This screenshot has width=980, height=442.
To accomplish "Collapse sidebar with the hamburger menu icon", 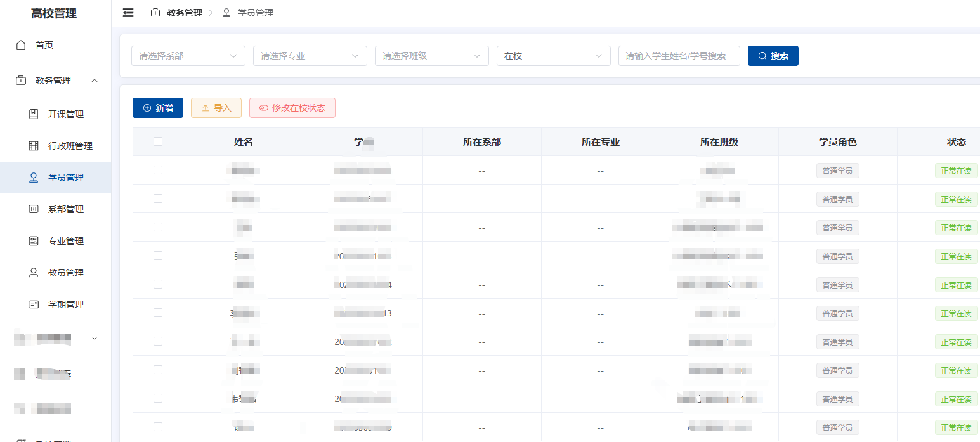I will (128, 13).
